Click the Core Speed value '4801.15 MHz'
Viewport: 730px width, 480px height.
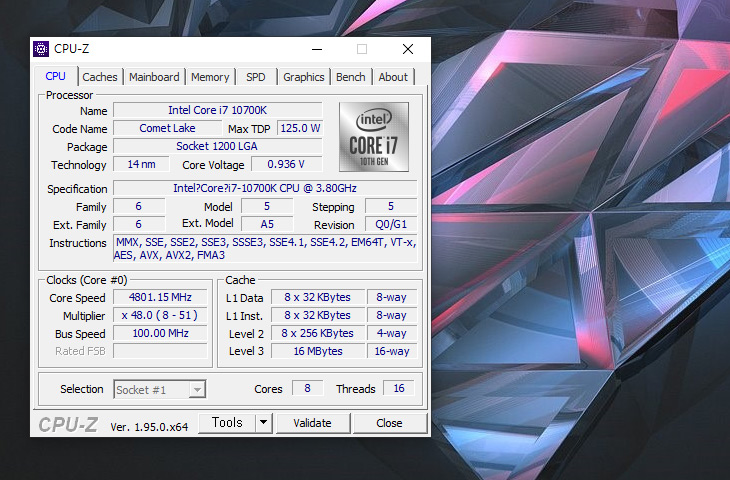point(160,297)
